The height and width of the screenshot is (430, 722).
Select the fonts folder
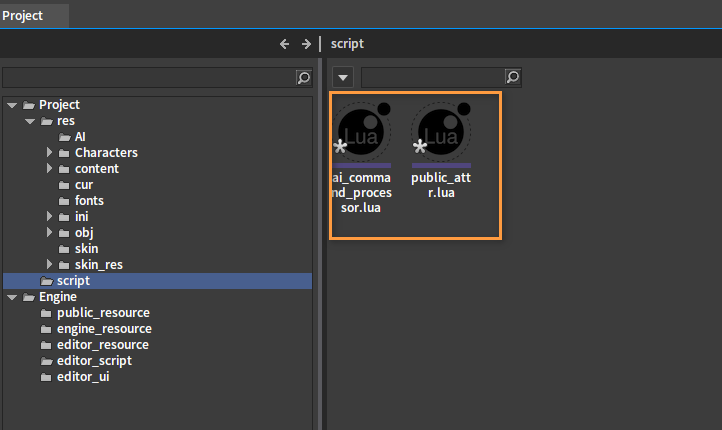89,201
